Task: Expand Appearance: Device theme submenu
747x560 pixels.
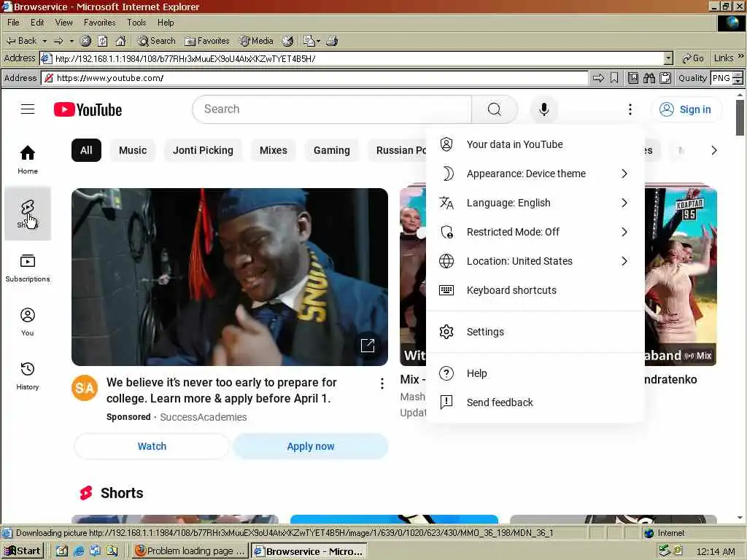Action: [535, 174]
